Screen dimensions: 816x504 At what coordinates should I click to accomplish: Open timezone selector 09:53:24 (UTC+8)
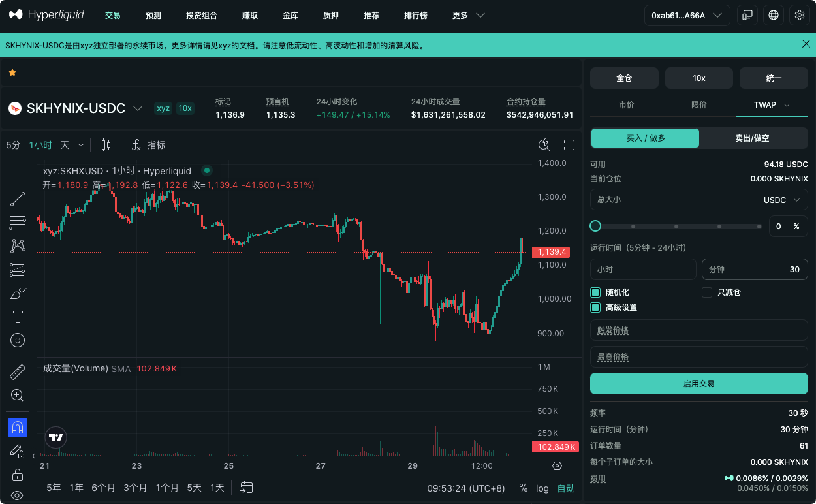coord(466,488)
